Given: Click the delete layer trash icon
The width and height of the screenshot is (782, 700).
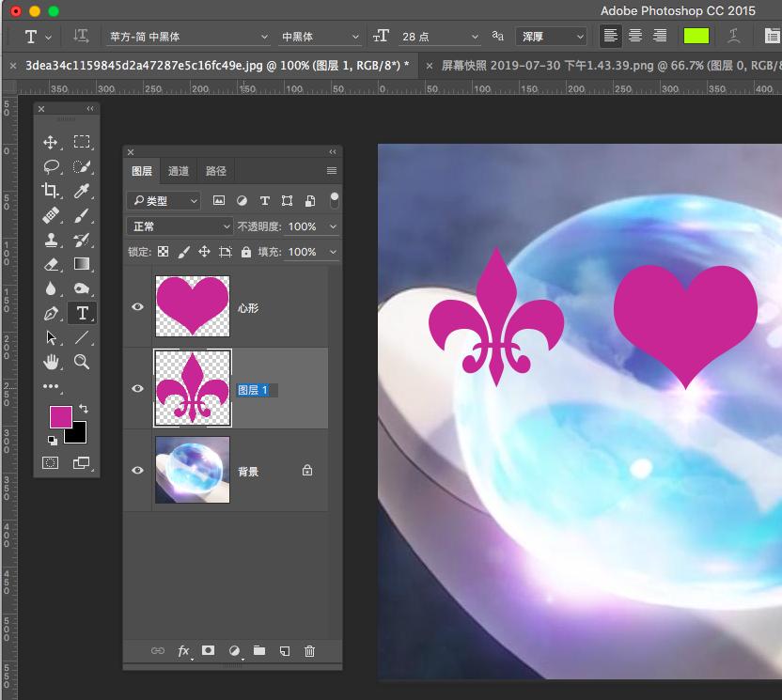Looking at the screenshot, I should (x=310, y=651).
